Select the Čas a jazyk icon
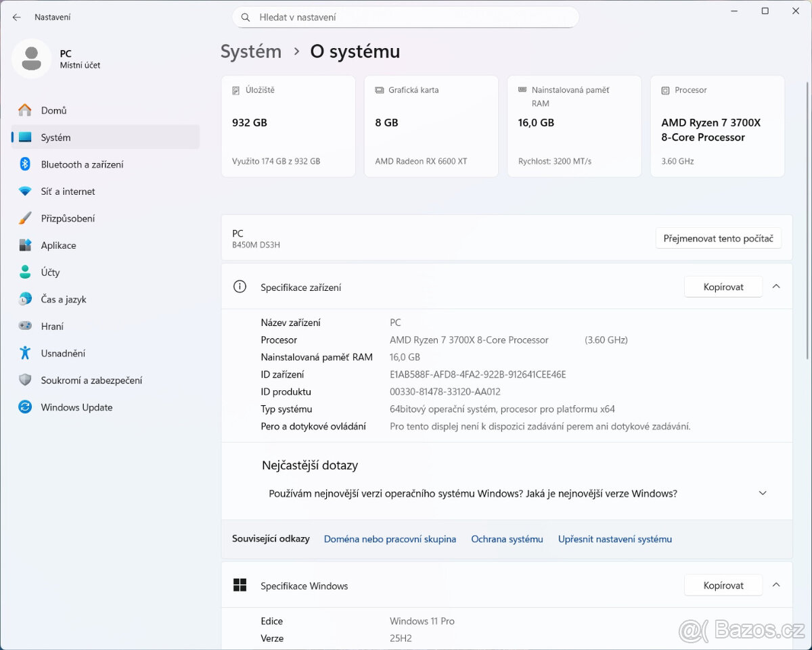 point(25,299)
